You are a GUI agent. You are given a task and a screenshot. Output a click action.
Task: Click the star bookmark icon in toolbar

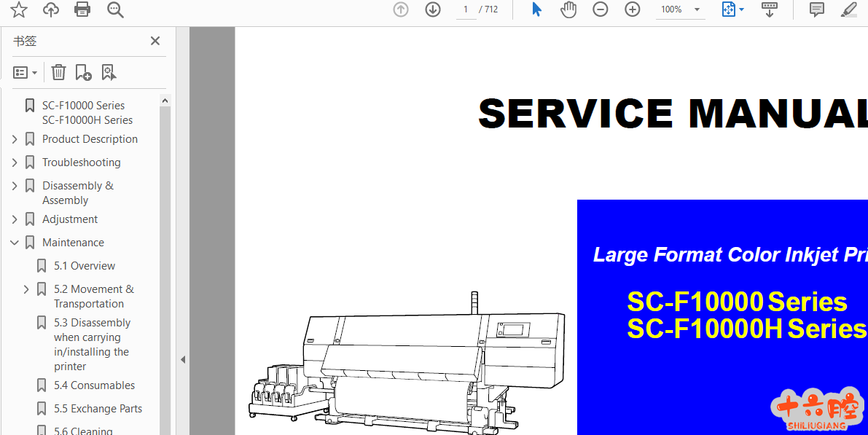pyautogui.click(x=18, y=9)
